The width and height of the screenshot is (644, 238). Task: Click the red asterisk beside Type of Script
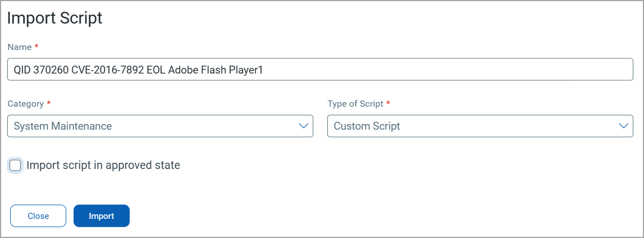coord(388,103)
